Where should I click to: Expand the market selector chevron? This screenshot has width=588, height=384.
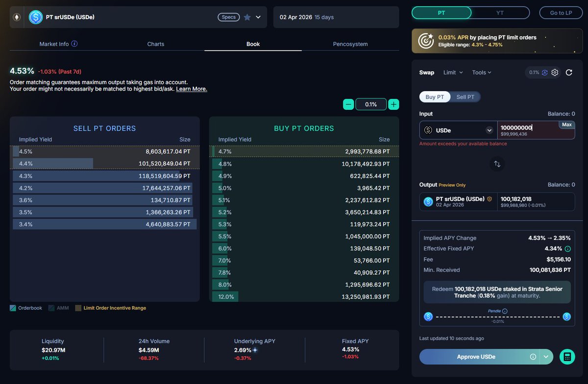click(258, 17)
